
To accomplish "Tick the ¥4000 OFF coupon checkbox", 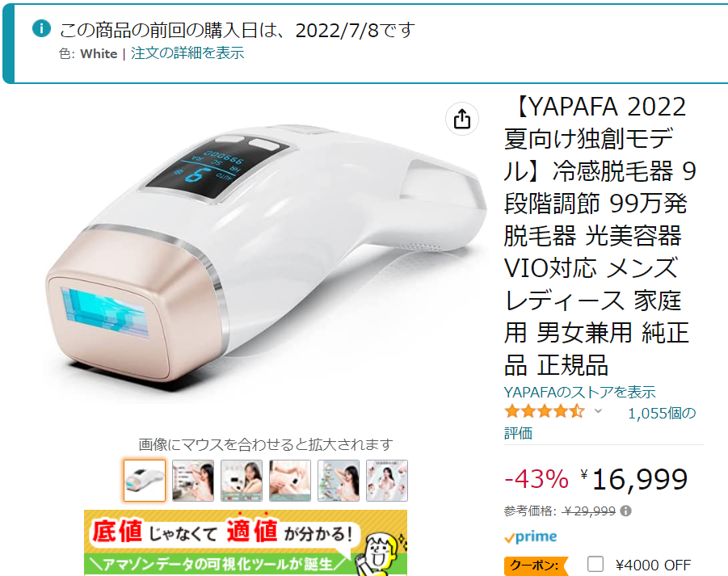I will click(x=595, y=565).
